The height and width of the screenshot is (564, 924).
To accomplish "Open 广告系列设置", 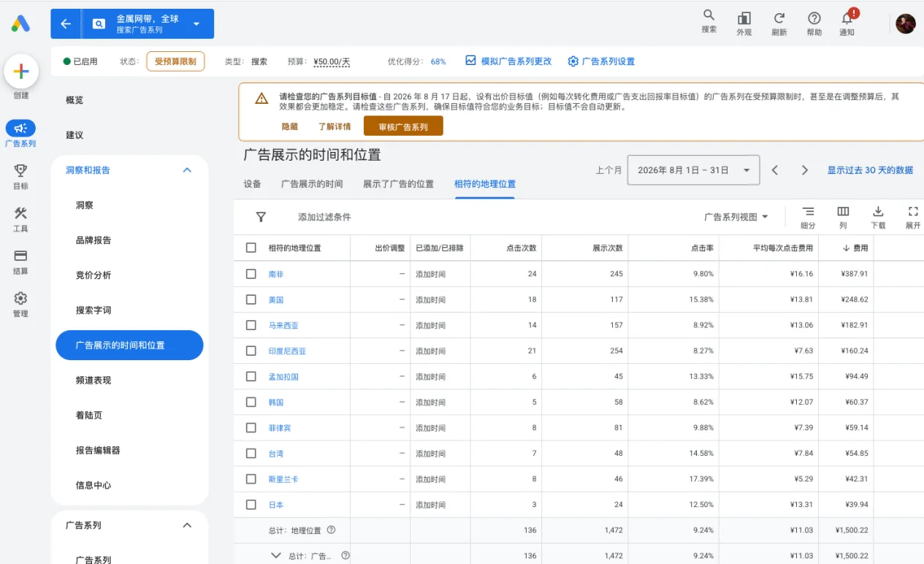I will [x=601, y=61].
